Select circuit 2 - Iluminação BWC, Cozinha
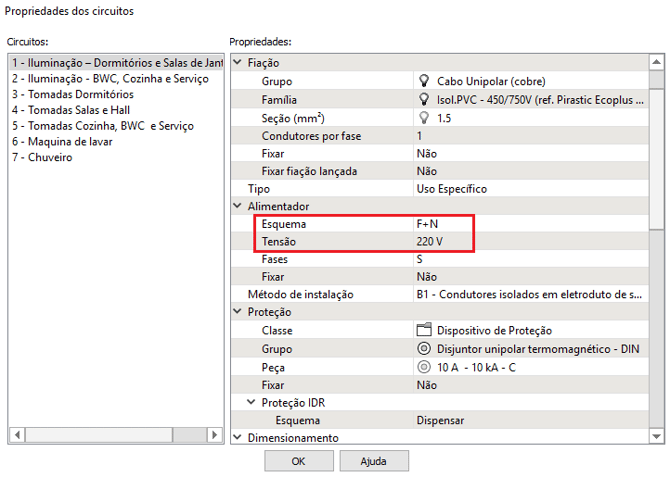The image size is (670, 477). point(109,78)
